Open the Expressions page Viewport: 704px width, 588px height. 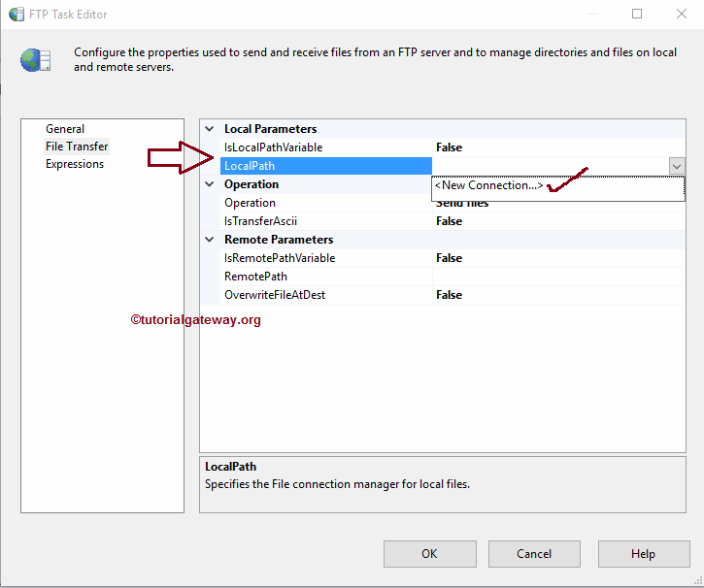tap(75, 164)
